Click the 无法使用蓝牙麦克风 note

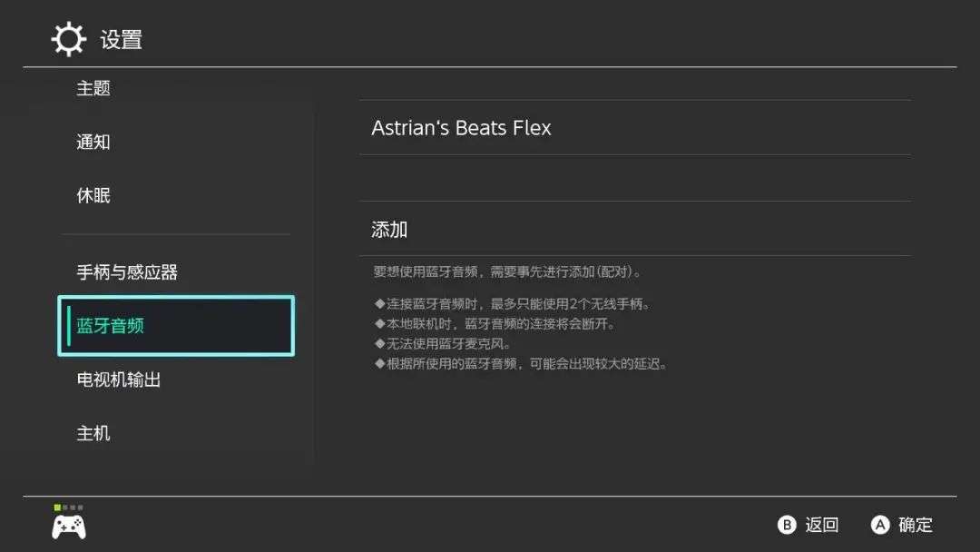point(443,344)
